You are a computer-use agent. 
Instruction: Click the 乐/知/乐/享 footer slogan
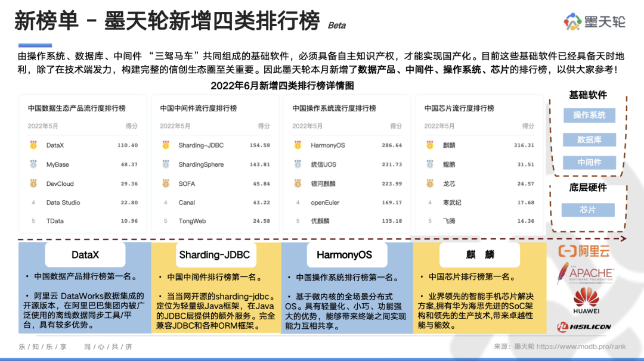coord(43,347)
